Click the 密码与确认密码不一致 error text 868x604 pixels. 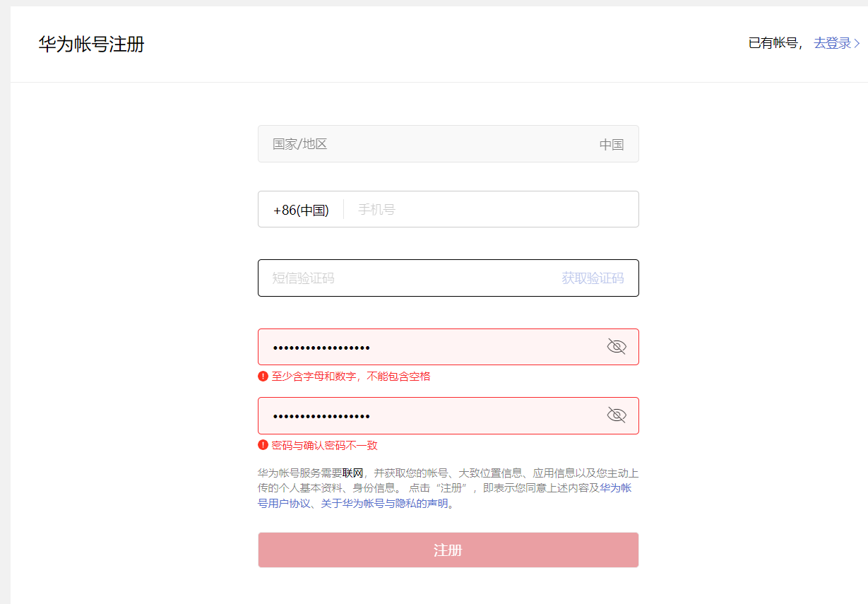[x=324, y=445]
